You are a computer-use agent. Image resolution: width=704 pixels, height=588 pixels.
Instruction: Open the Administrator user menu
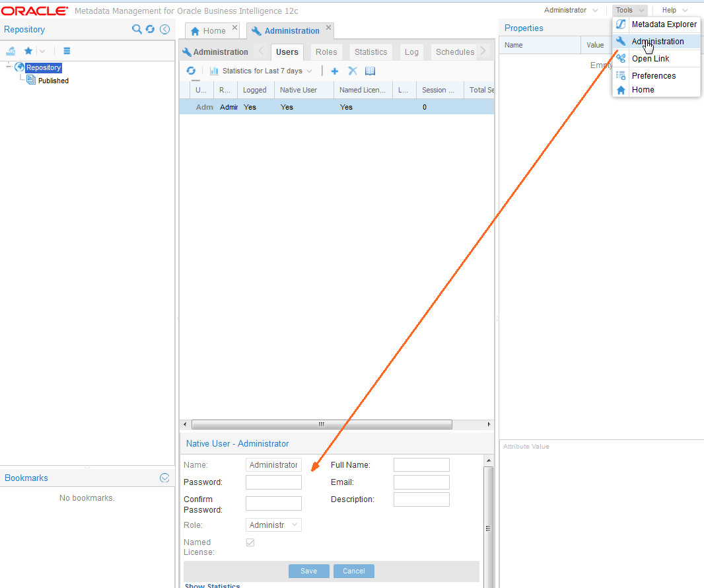click(x=570, y=11)
